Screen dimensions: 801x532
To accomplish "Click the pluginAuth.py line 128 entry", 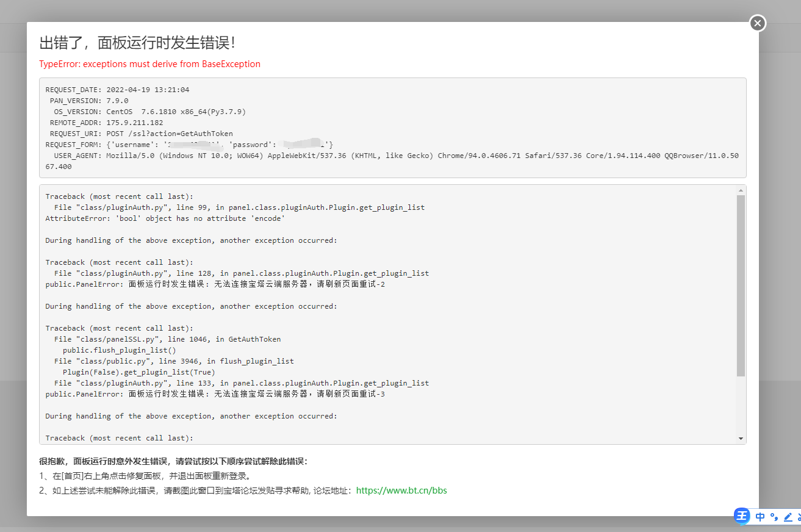I will pos(242,273).
